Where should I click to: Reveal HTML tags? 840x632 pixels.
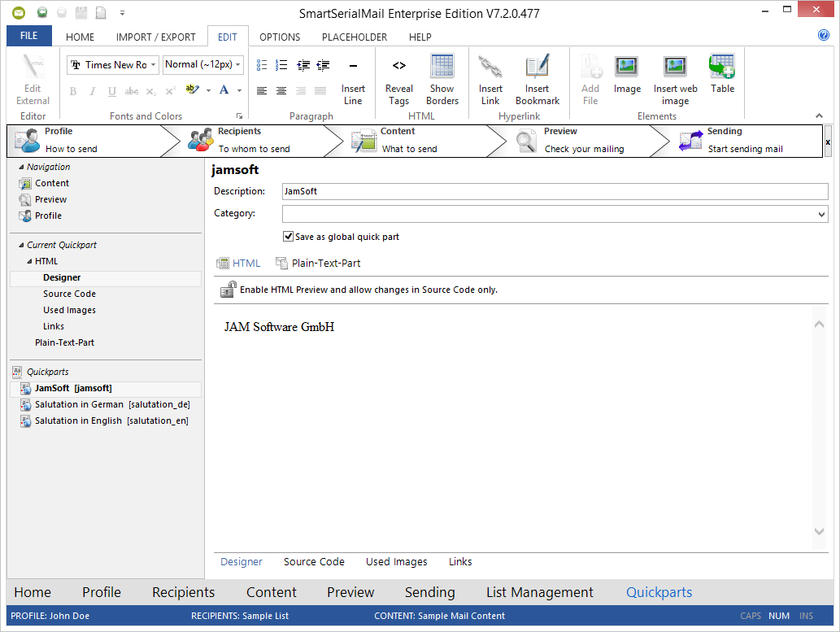[399, 80]
